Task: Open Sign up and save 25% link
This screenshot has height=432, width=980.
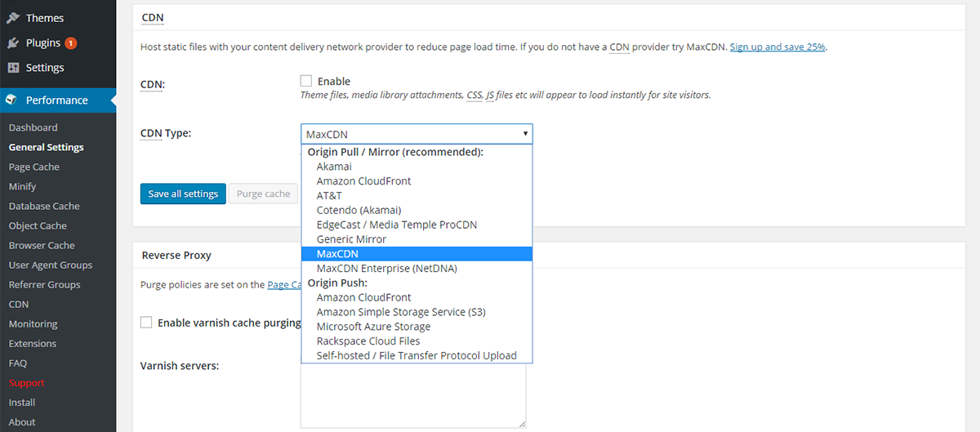Action: tap(777, 47)
